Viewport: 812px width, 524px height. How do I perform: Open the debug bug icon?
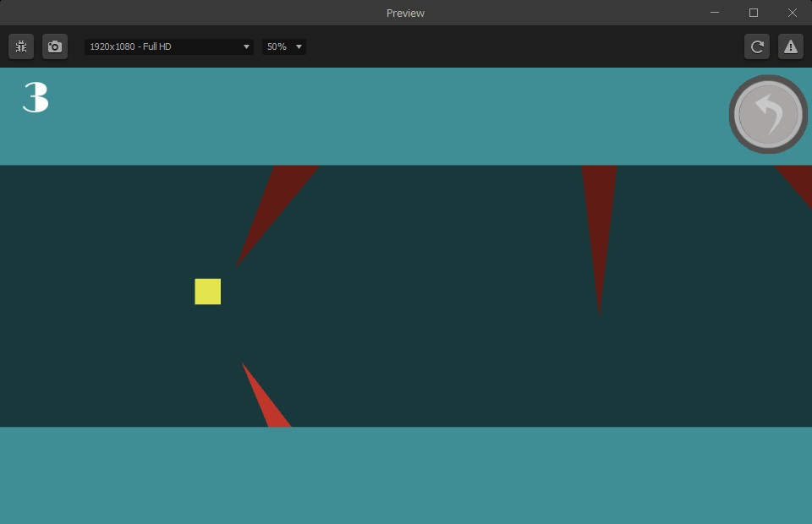point(21,46)
